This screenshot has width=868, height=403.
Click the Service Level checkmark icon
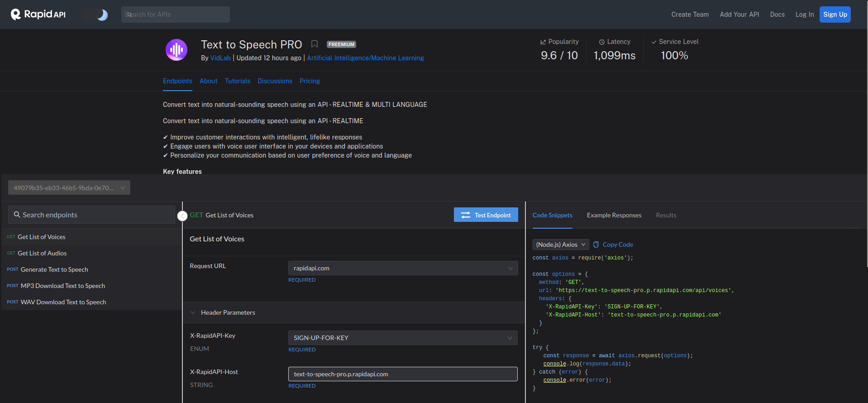[x=653, y=42]
